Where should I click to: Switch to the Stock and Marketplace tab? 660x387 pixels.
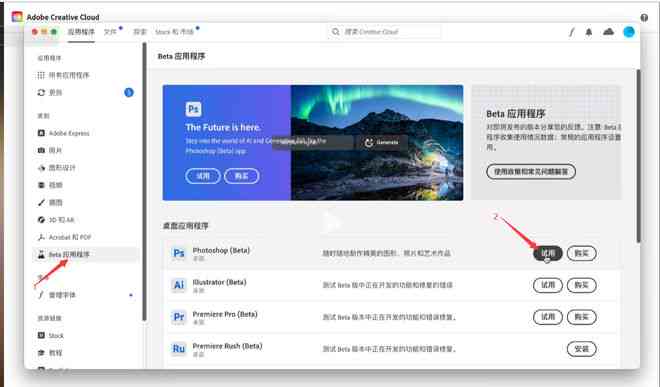pyautogui.click(x=174, y=32)
